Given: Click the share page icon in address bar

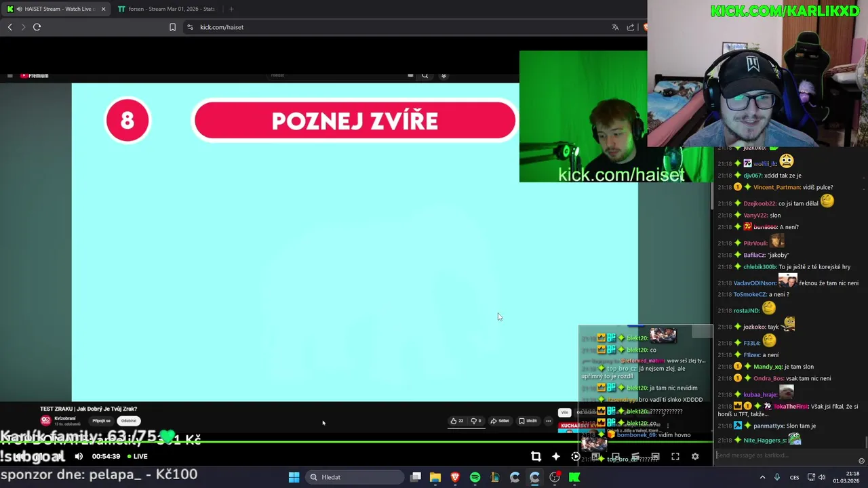Looking at the screenshot, I should point(631,27).
